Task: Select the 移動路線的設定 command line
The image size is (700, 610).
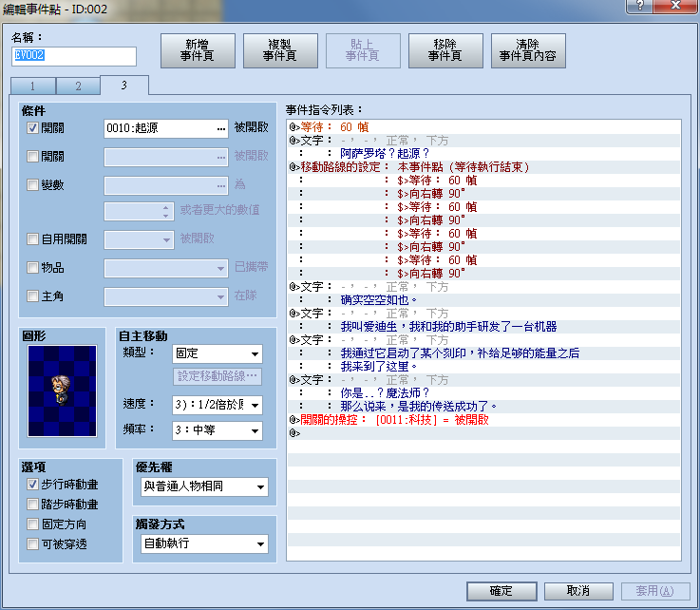Action: click(484, 167)
